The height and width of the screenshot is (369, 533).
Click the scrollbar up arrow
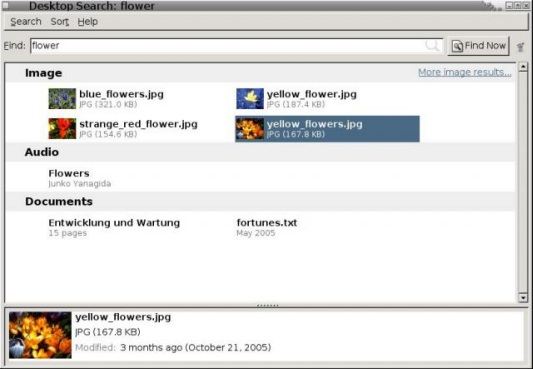point(523,67)
